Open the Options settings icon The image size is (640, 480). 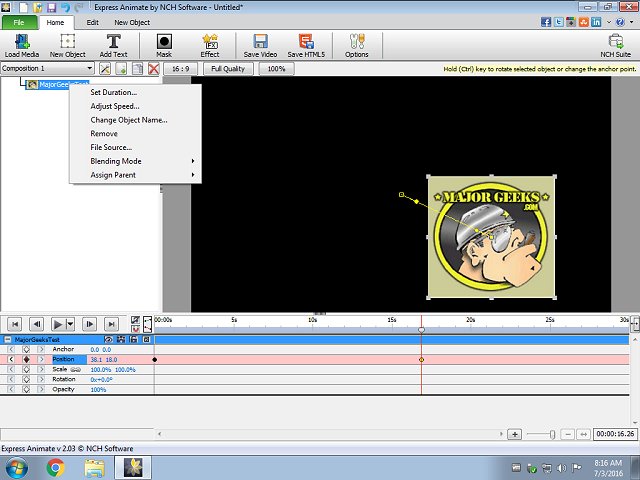click(356, 42)
